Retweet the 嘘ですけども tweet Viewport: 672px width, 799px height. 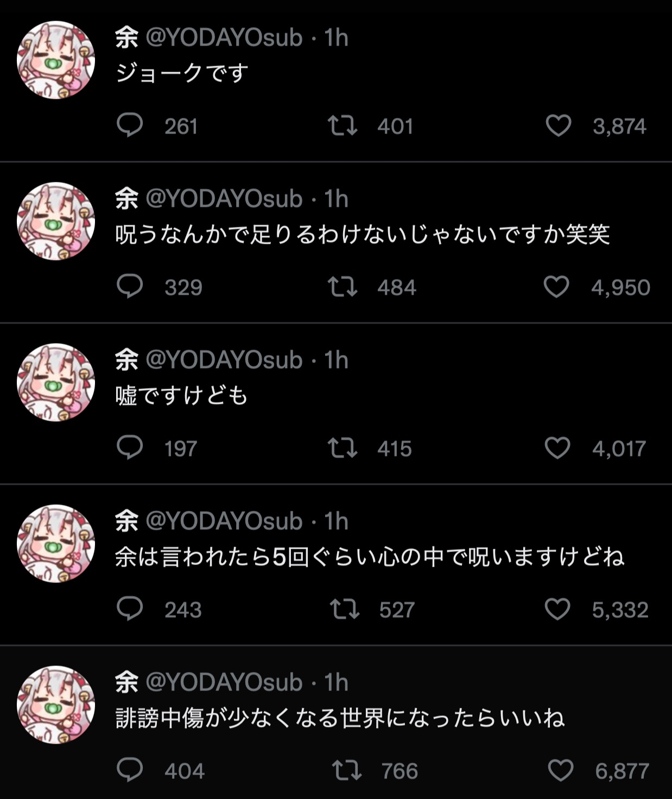[x=343, y=448]
